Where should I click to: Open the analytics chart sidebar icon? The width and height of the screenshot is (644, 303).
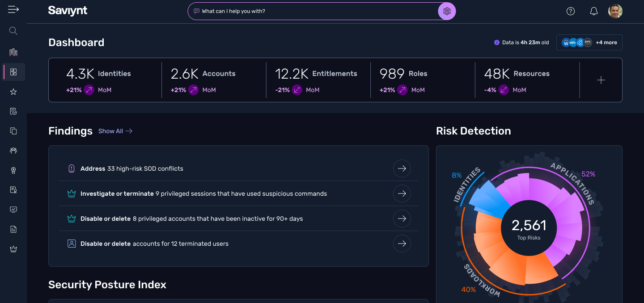13,52
